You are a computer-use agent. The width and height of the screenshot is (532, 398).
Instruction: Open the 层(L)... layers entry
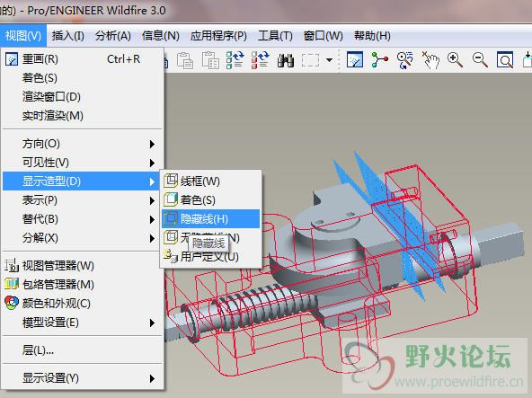coord(83,350)
